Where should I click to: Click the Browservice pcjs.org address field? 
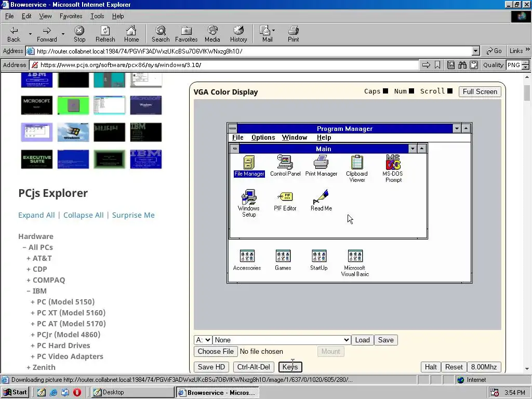tap(224, 65)
